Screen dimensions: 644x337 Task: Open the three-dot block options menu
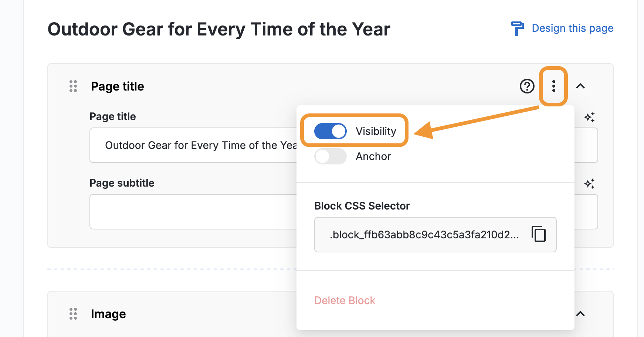[553, 86]
